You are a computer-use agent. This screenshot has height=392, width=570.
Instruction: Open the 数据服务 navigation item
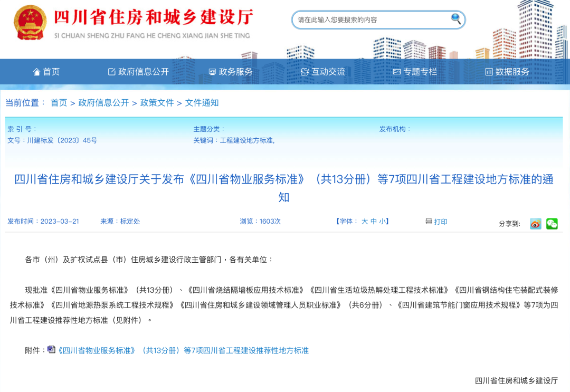(x=507, y=72)
